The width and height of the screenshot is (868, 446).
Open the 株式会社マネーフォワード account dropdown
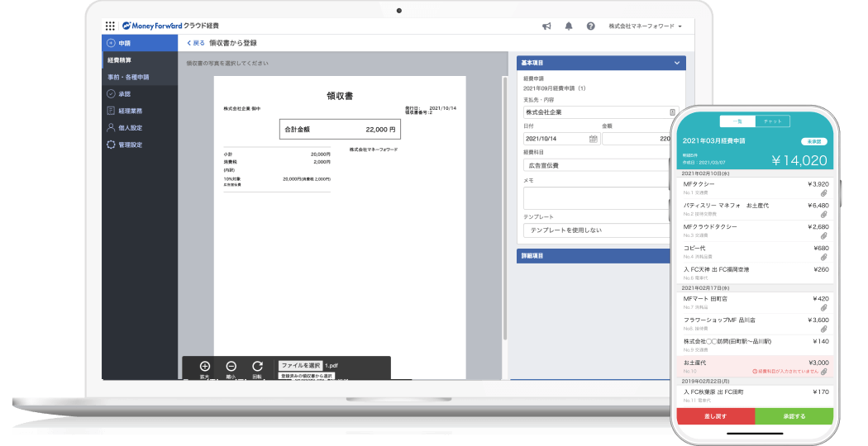pos(646,26)
